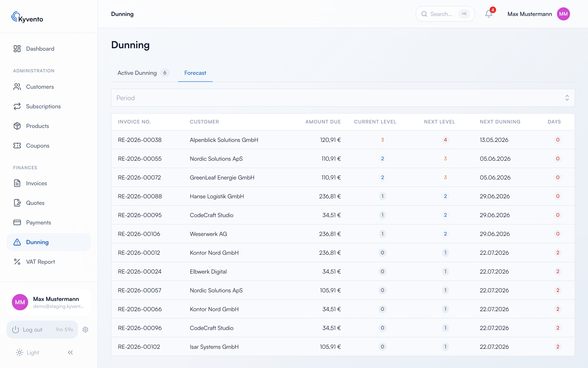Click the Kyvento logo

click(x=27, y=17)
